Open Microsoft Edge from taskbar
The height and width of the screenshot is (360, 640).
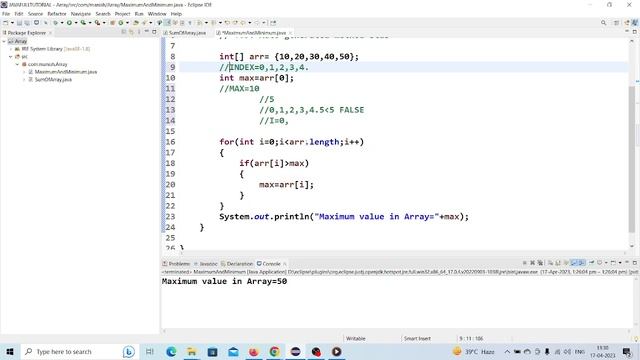tap(171, 351)
